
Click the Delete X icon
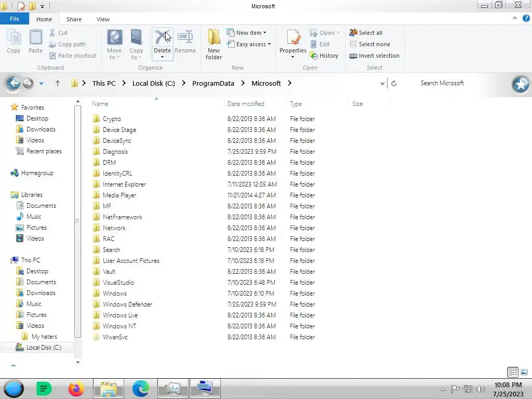(162, 37)
